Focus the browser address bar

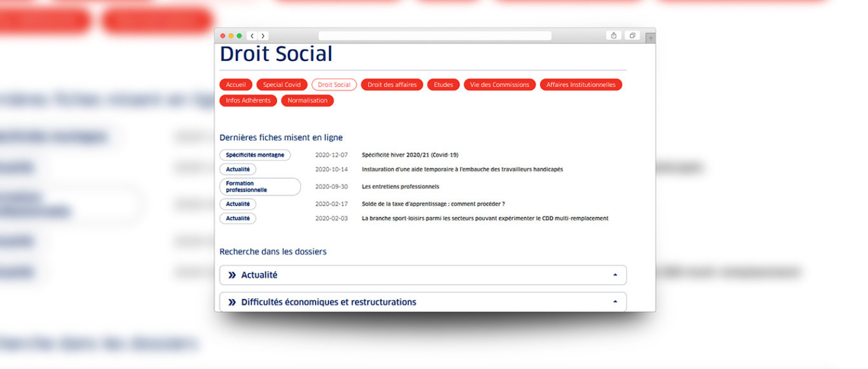pos(435,36)
